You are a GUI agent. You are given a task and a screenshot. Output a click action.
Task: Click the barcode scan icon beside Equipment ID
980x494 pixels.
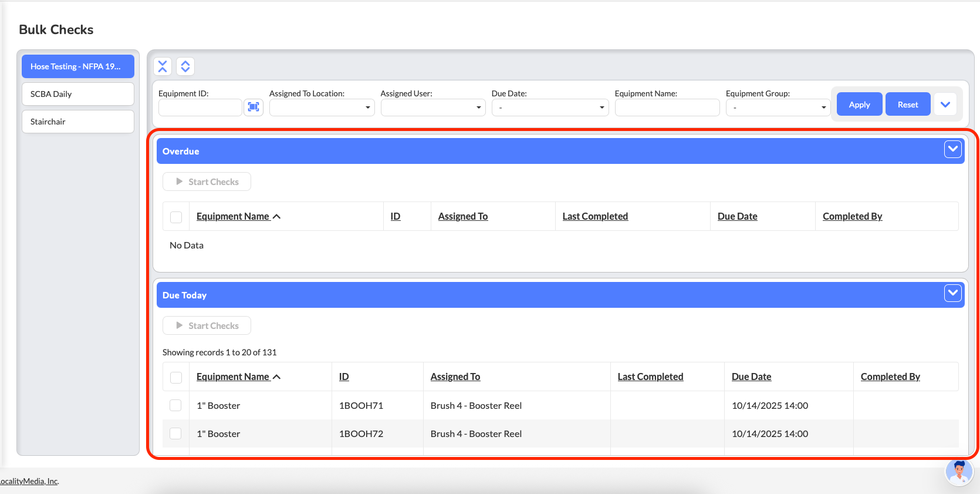(254, 107)
